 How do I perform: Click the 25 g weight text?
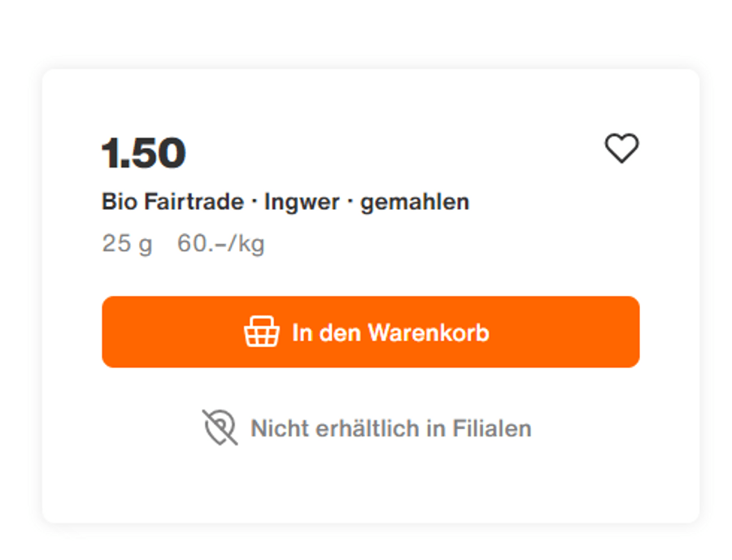[x=127, y=244]
